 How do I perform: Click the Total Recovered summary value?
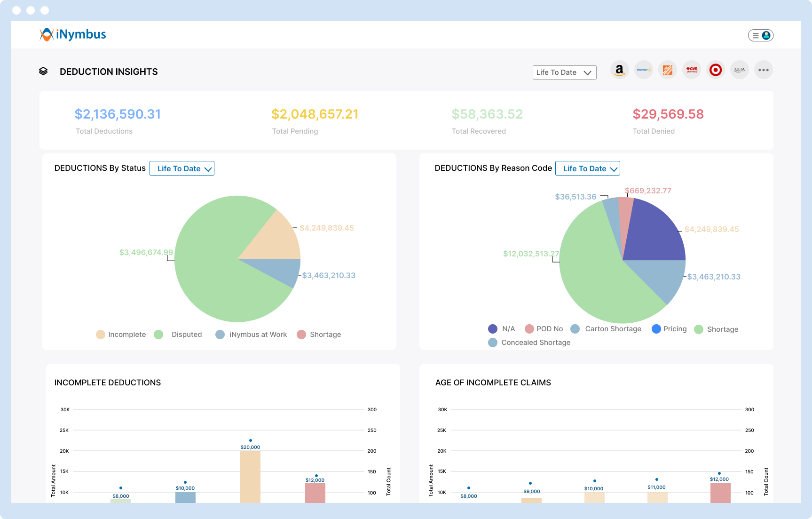[x=487, y=114]
